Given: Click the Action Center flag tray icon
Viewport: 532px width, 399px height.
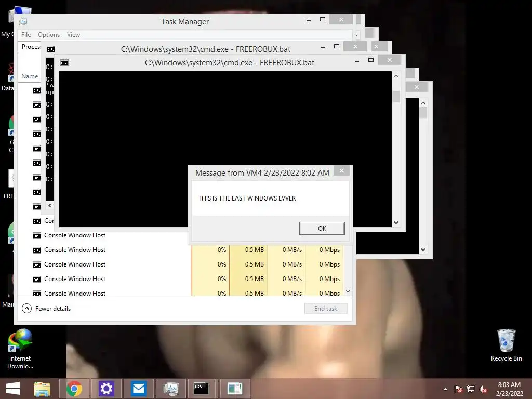Looking at the screenshot, I should (x=458, y=389).
